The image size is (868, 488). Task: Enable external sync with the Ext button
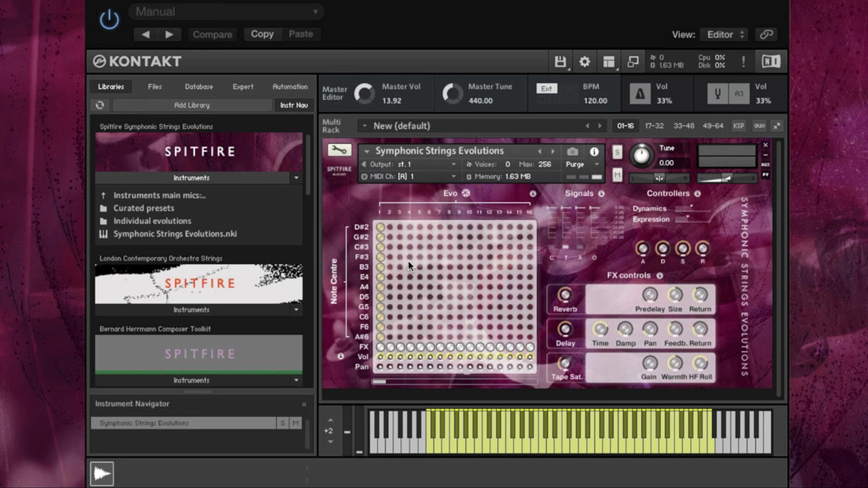(547, 88)
